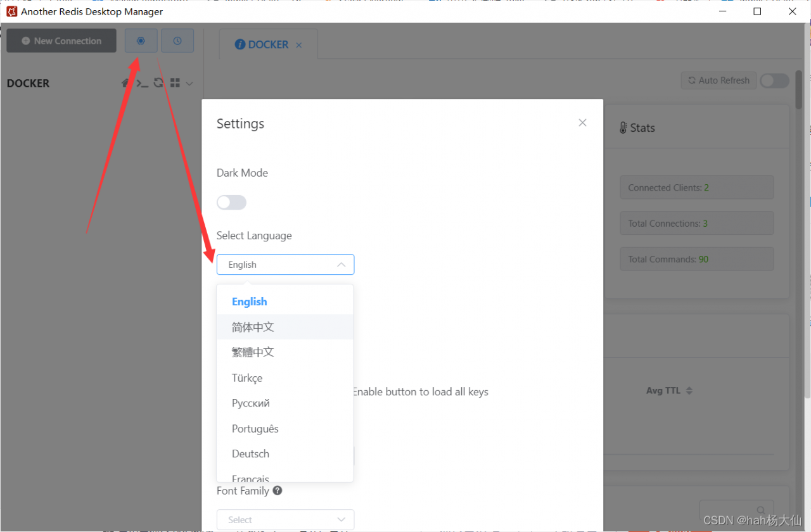The image size is (811, 532).
Task: Open command log via clock icon button
Action: coord(177,41)
